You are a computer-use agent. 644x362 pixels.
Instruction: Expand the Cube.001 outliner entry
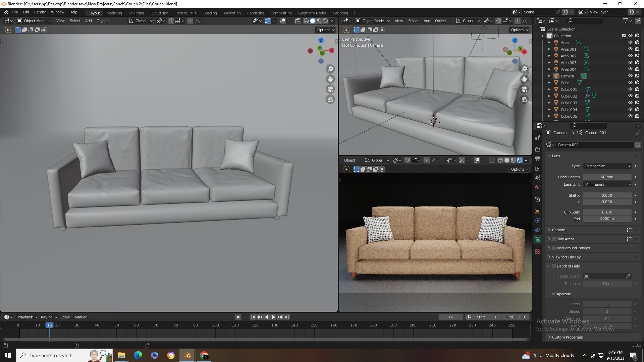click(x=549, y=89)
